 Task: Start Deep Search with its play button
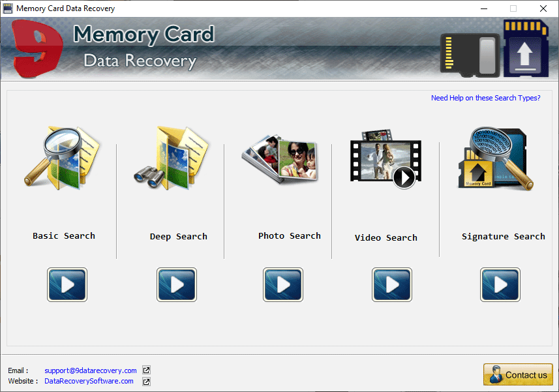pyautogui.click(x=176, y=284)
